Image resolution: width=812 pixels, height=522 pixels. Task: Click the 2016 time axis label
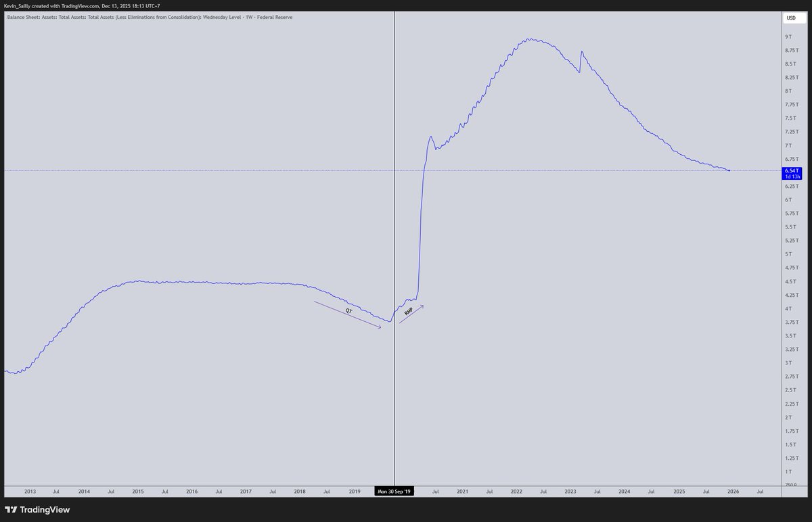pyautogui.click(x=191, y=492)
